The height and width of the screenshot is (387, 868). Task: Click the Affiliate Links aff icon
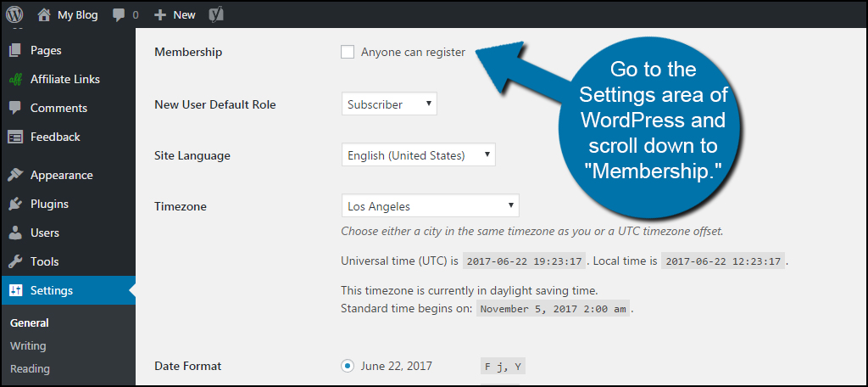coord(15,79)
